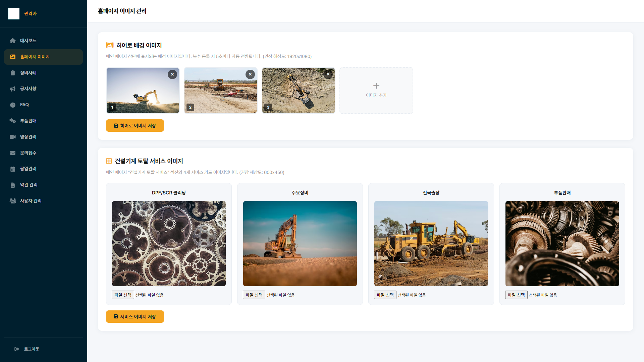The width and height of the screenshot is (644, 362).
Task: Click 서비스 이미지 저장 button
Action: (135, 317)
